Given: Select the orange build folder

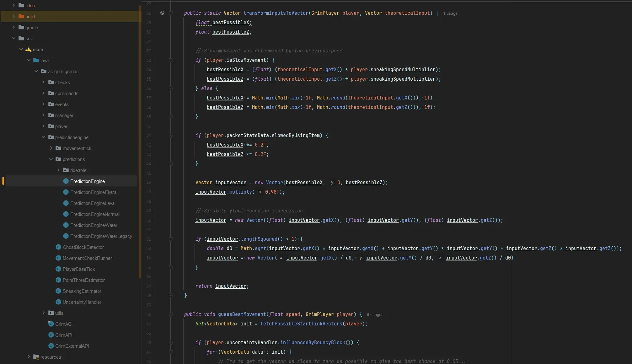Looking at the screenshot, I should tap(30, 16).
